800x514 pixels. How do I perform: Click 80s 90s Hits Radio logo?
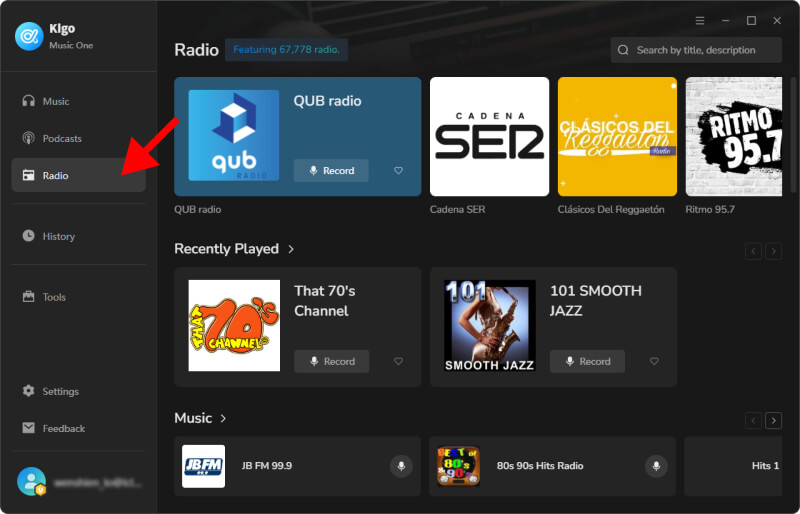coord(459,466)
